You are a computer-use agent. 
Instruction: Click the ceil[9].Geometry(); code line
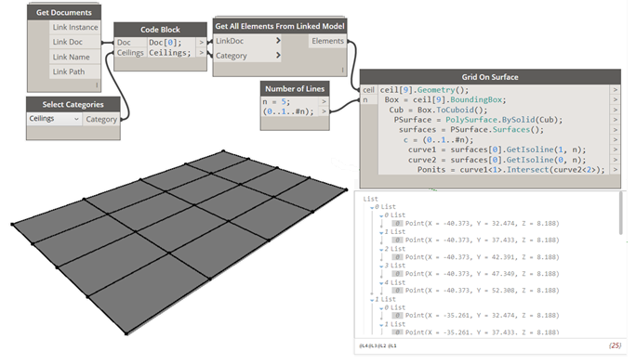click(424, 90)
